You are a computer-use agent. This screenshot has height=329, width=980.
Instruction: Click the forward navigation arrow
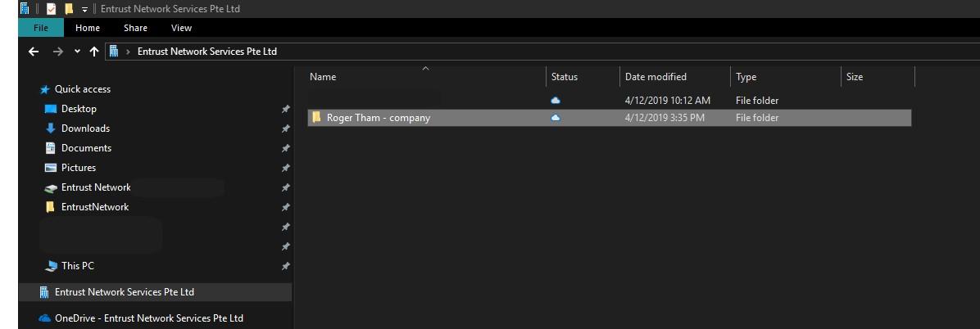tap(58, 52)
